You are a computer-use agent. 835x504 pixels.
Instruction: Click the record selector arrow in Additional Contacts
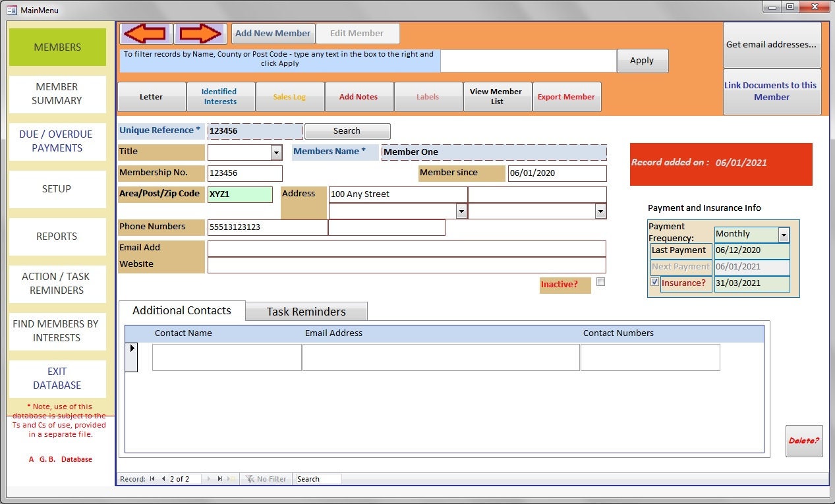pyautogui.click(x=132, y=348)
